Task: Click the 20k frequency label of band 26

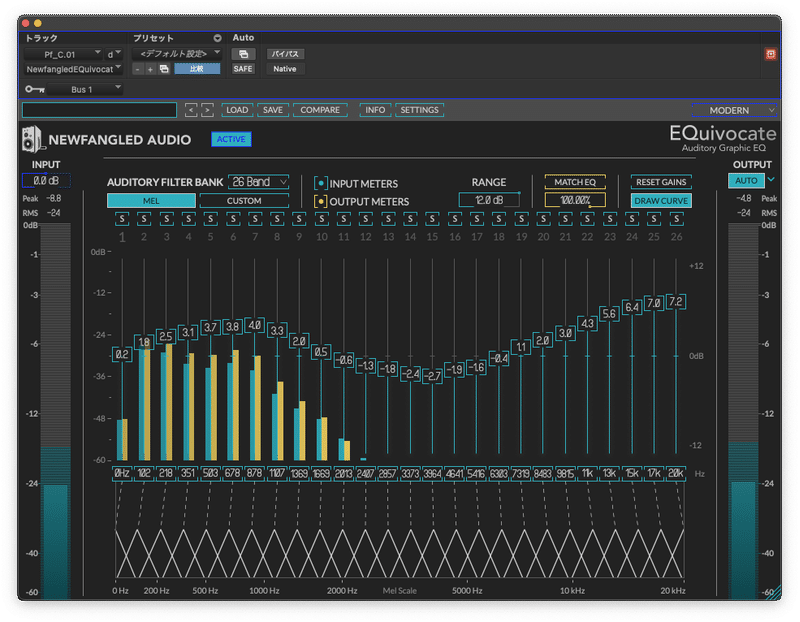Action: [x=676, y=474]
